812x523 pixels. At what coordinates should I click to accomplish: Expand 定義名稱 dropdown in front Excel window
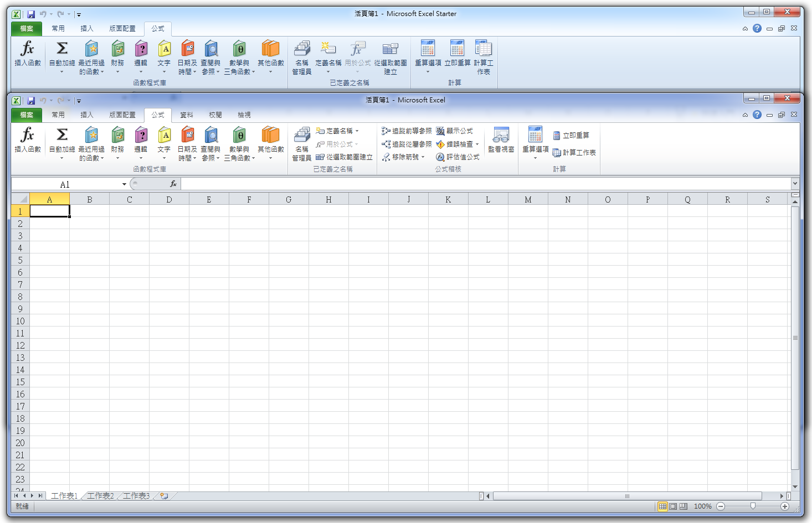pos(357,131)
